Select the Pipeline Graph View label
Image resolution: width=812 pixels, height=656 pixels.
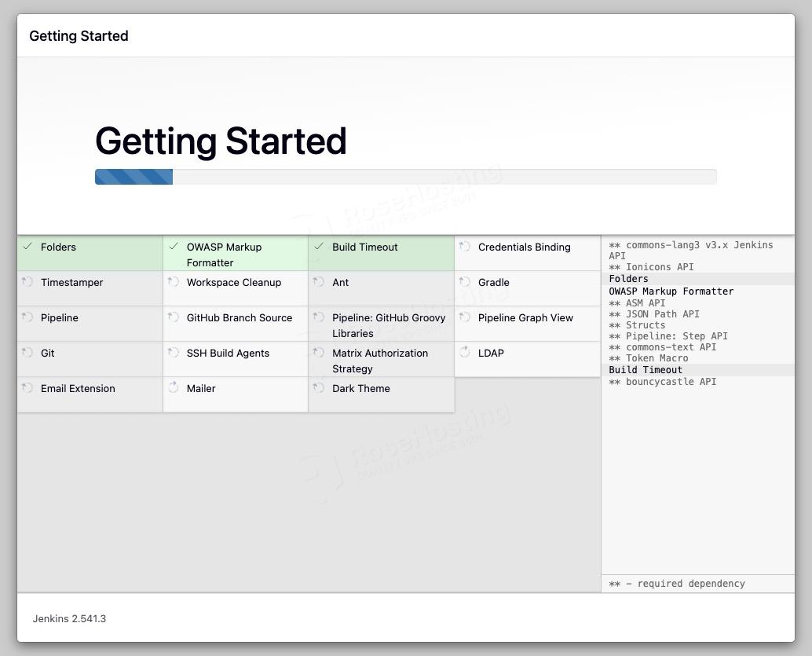pos(525,317)
